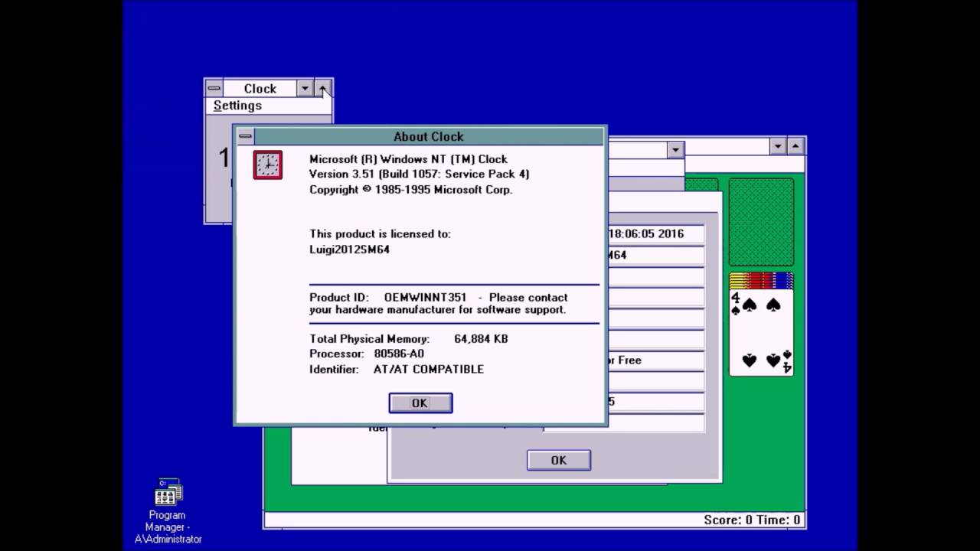Click the 'Clock' window title bar

260,88
